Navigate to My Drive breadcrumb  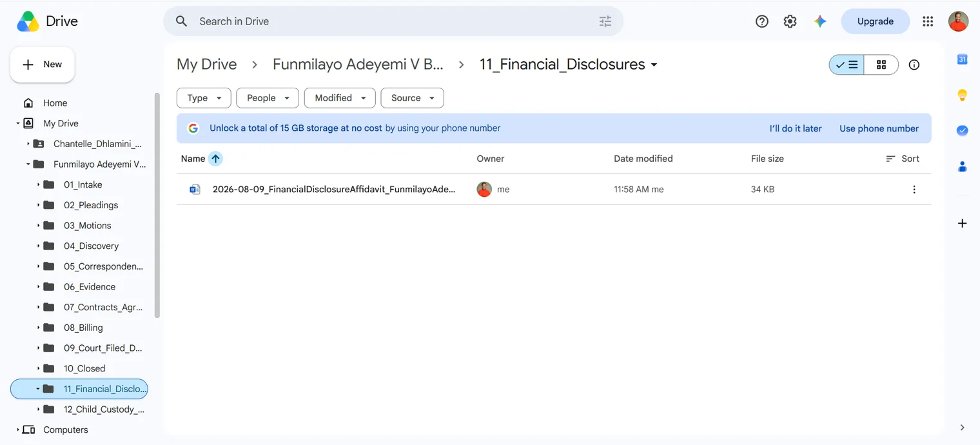[x=207, y=64]
